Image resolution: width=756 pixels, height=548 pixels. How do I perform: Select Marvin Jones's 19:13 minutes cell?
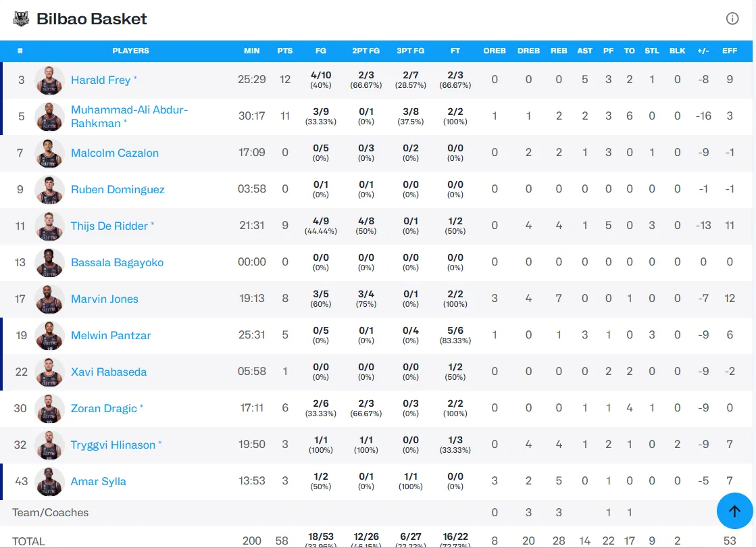pos(252,299)
